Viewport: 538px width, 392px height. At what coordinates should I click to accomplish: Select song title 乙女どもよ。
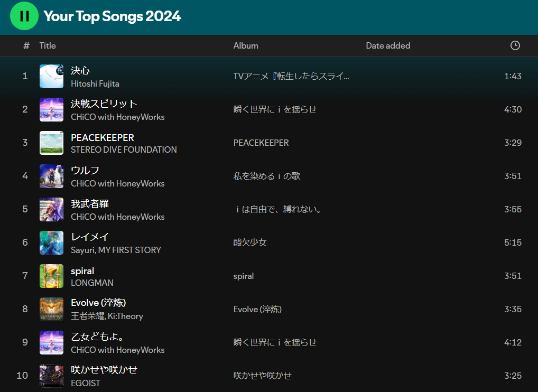pyautogui.click(x=97, y=337)
